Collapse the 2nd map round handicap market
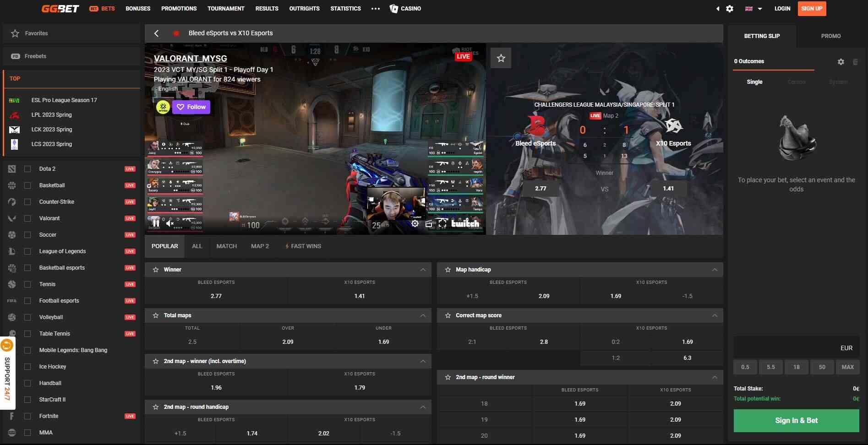This screenshot has height=445, width=868. tap(423, 407)
